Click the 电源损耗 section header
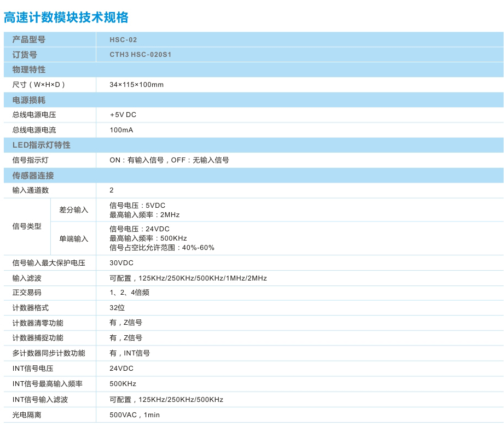The width and height of the screenshot is (504, 432). pos(29,100)
